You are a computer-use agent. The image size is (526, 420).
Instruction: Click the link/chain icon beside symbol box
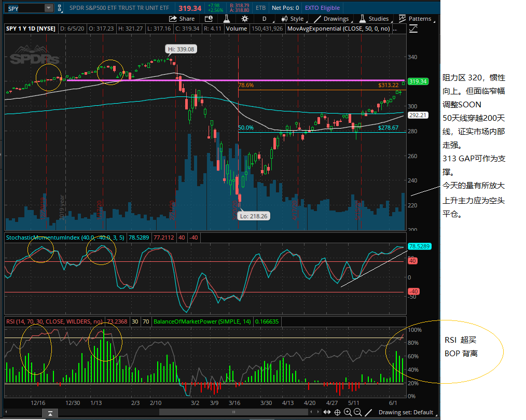59,8
